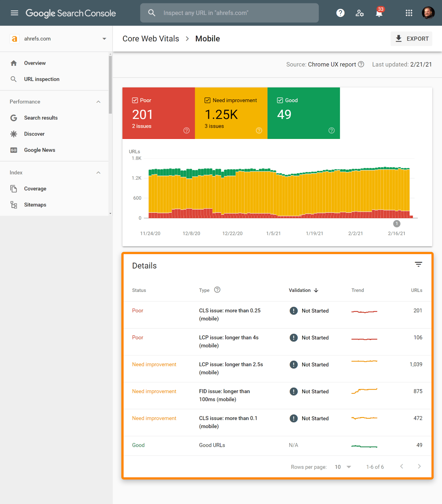
Task: Open the notifications bell with 33 alerts
Action: click(379, 13)
